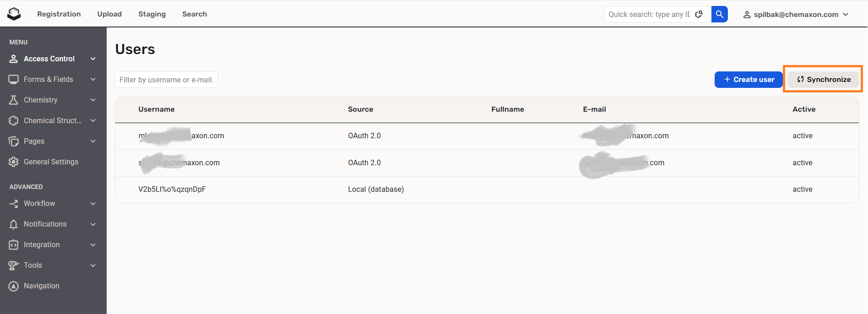Click the Chemaxon logo icon

(14, 14)
